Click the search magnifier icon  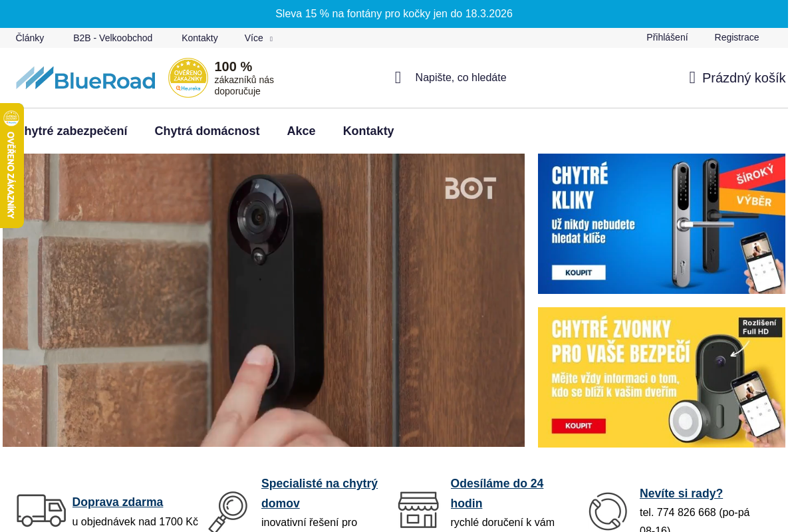398,78
